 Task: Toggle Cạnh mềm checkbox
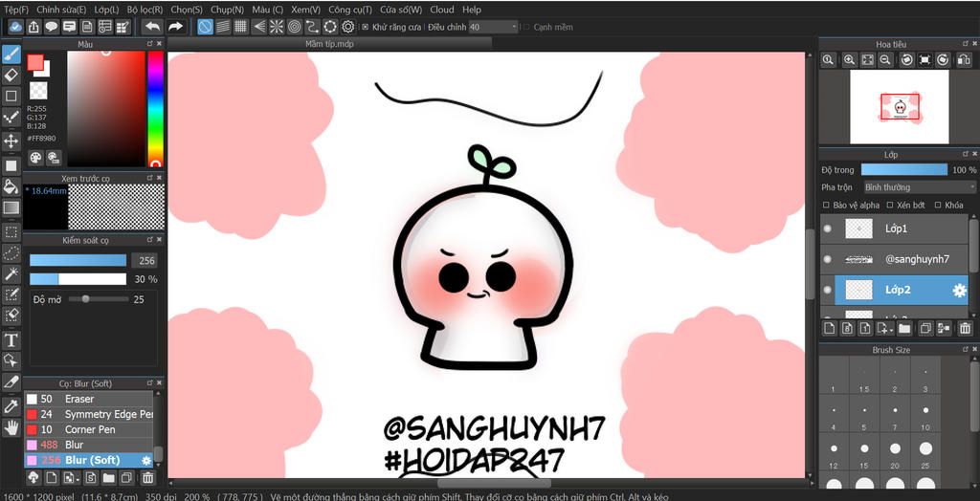click(x=526, y=27)
